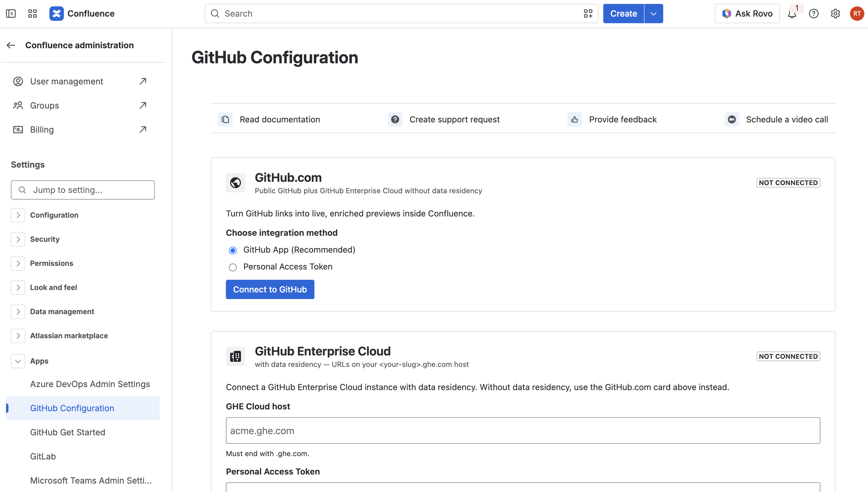Collapse the sidebar with the panel icon
This screenshot has width=868, height=492.
click(11, 14)
